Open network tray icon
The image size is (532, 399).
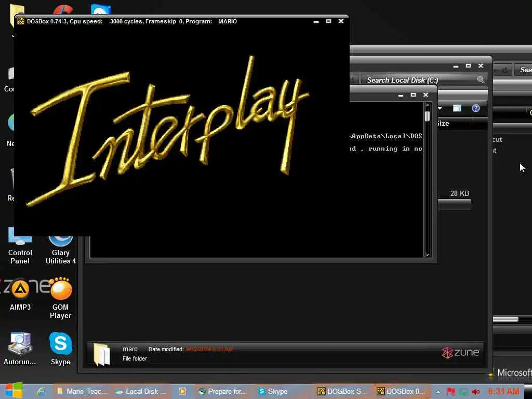(x=463, y=392)
